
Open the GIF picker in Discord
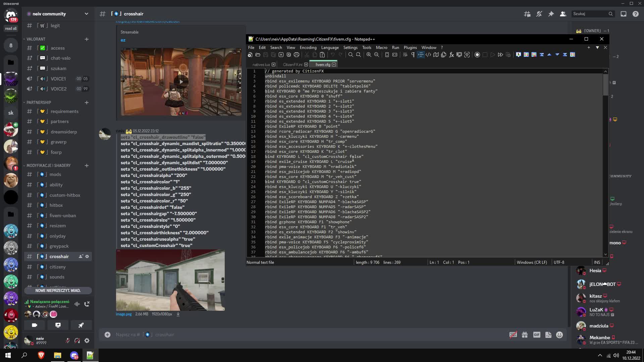point(537,335)
